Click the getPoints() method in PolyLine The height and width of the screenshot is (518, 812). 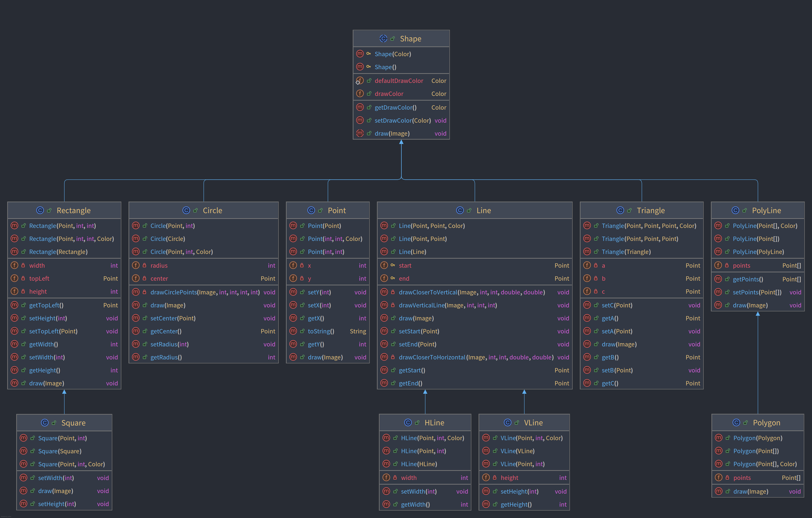coord(748,279)
